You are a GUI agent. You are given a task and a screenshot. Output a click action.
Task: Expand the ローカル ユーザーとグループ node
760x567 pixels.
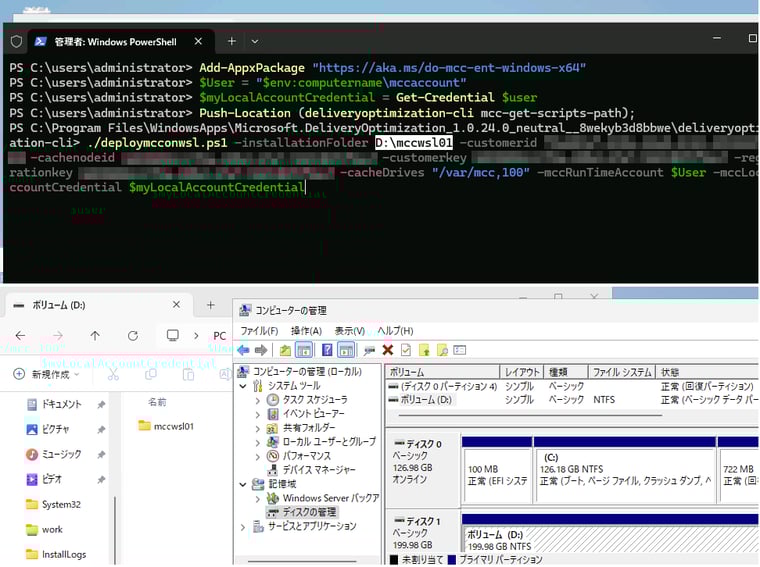[258, 442]
